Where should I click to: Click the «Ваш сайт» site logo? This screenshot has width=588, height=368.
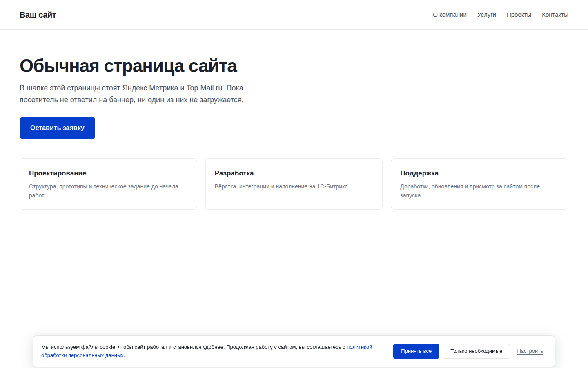click(x=38, y=15)
